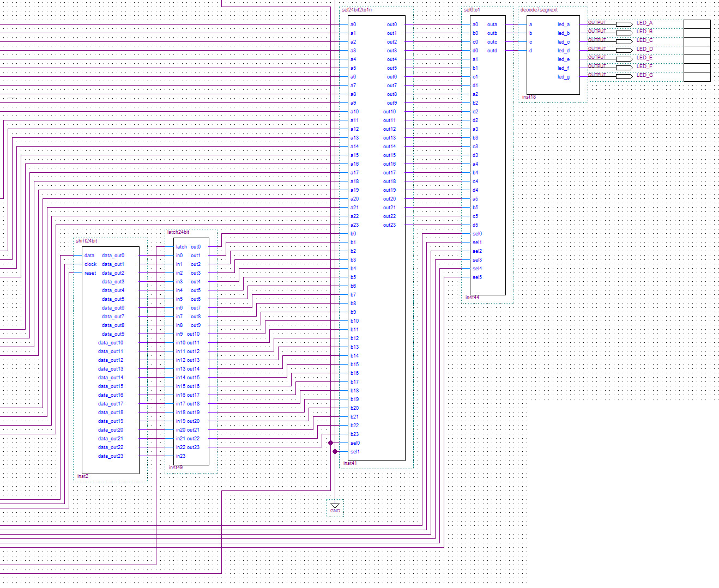Click the outa port on sel6to1
719x588 pixels.
[x=492, y=25]
